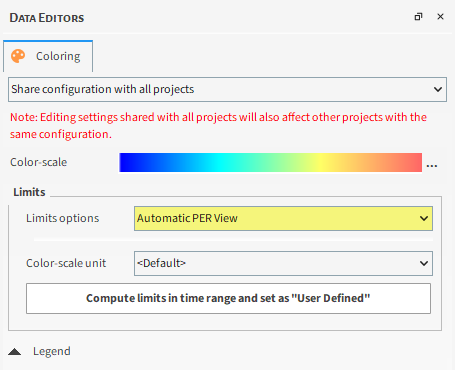455x370 pixels.
Task: Click the Limits group heading
Action: (x=29, y=192)
